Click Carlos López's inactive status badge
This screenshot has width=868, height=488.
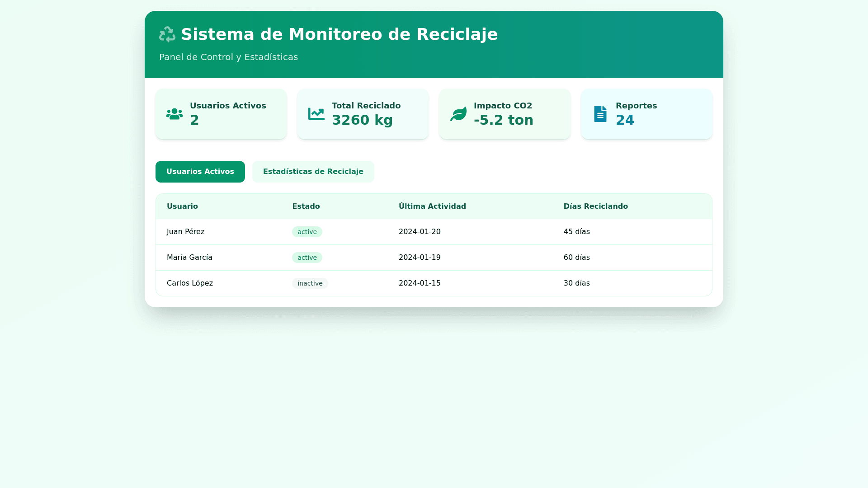coord(310,283)
